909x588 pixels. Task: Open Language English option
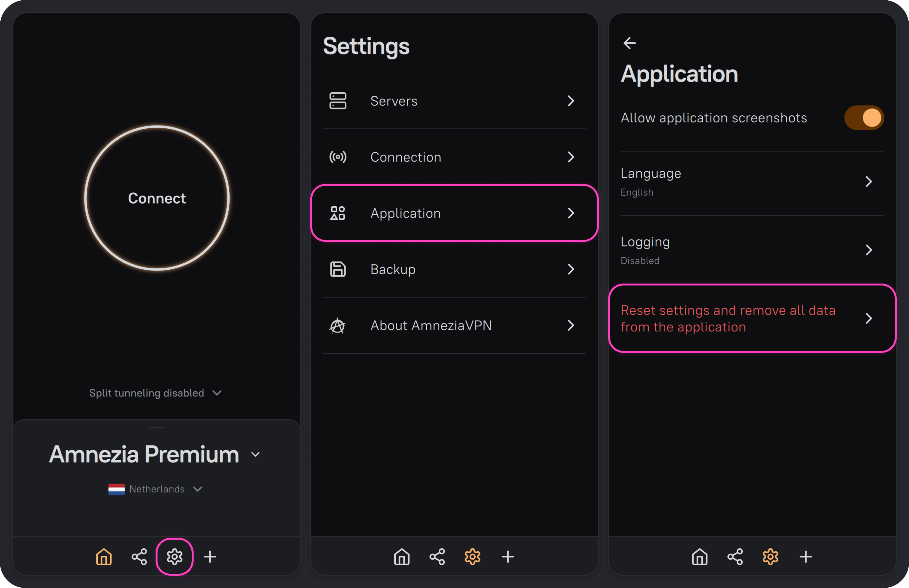point(751,182)
